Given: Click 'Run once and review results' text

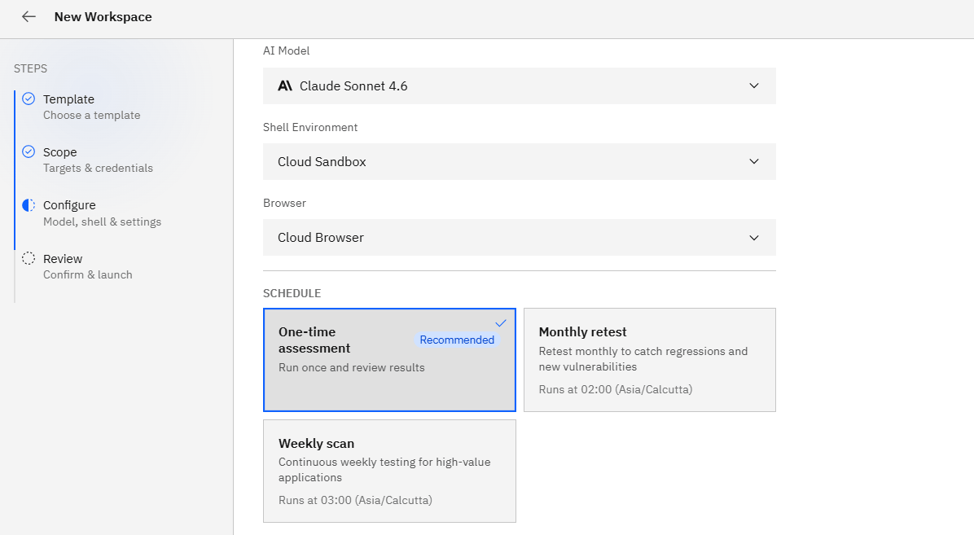Looking at the screenshot, I should pyautogui.click(x=352, y=367).
